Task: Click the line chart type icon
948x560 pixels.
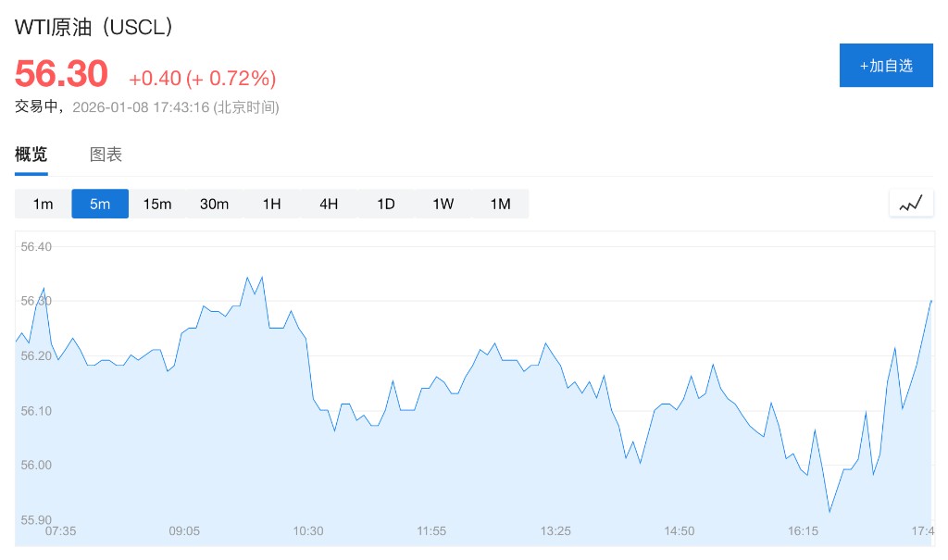Action: 911,204
